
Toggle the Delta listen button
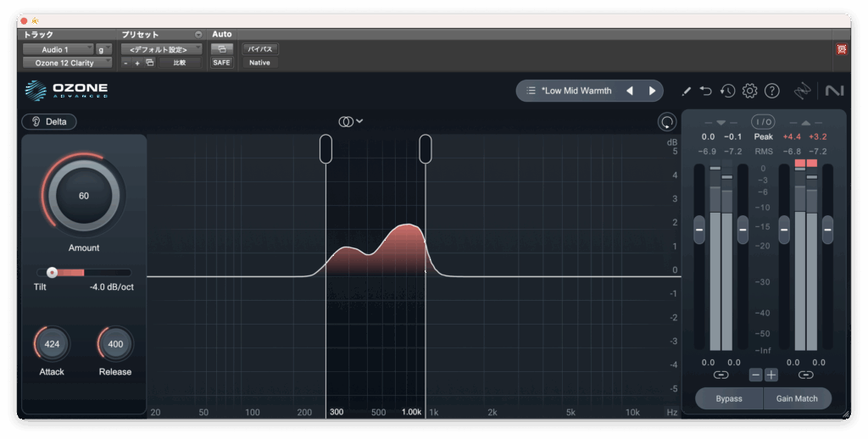pos(49,122)
